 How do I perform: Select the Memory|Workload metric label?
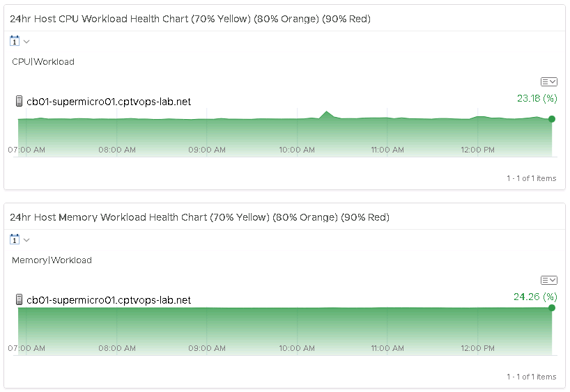(52, 260)
